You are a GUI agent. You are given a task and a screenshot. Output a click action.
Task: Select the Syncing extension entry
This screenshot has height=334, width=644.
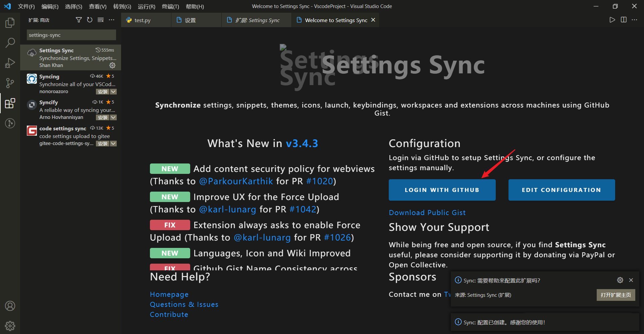70,83
